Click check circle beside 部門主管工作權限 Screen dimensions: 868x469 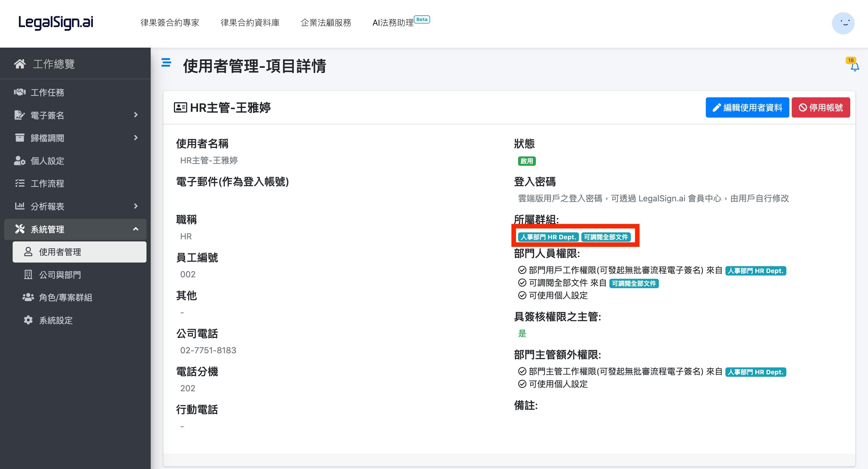pos(522,371)
